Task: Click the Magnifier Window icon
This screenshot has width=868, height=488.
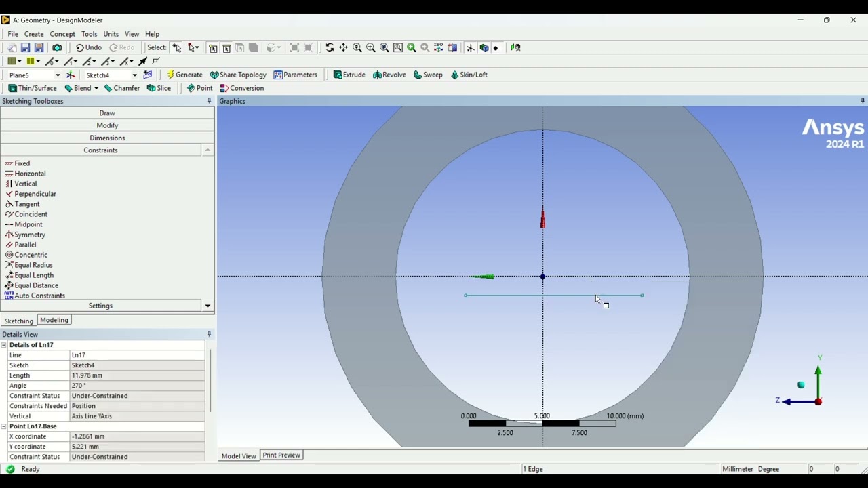Action: coord(397,47)
